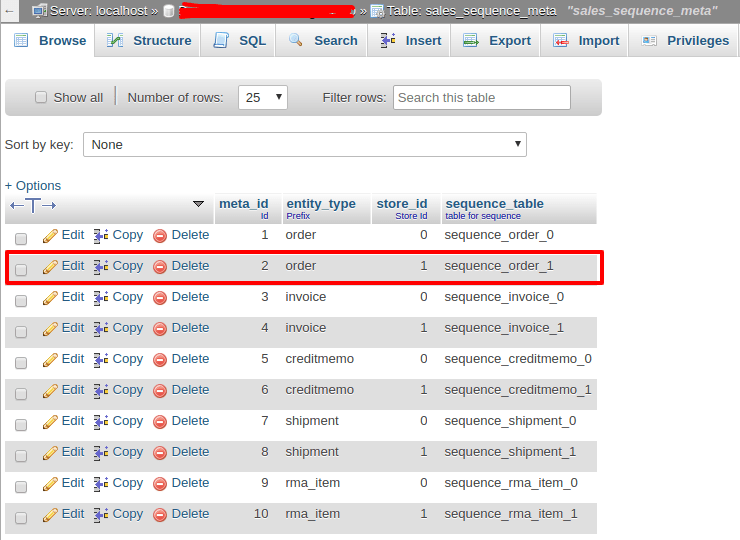The height and width of the screenshot is (540, 740).
Task: Check the row checkbox for sequence_shipment_1
Action: [x=21, y=456]
